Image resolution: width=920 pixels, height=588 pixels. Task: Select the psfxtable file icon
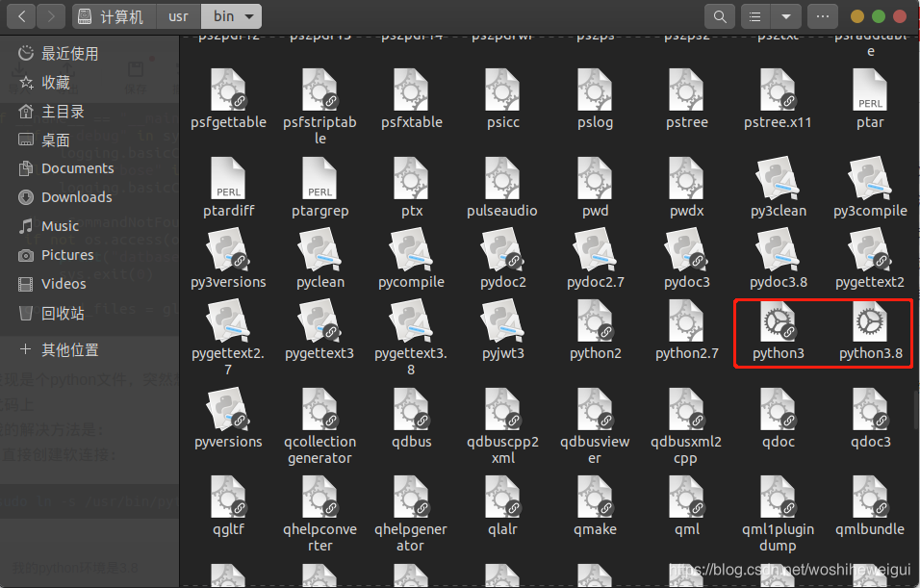[411, 89]
